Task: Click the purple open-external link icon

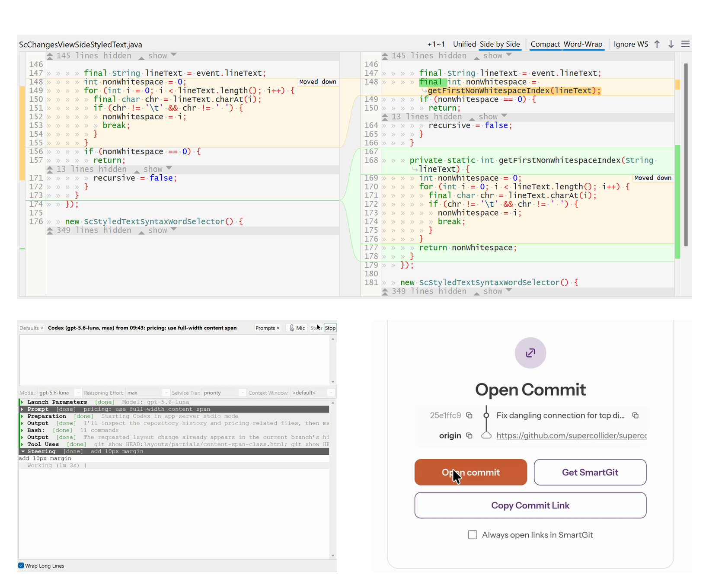Action: [x=530, y=353]
